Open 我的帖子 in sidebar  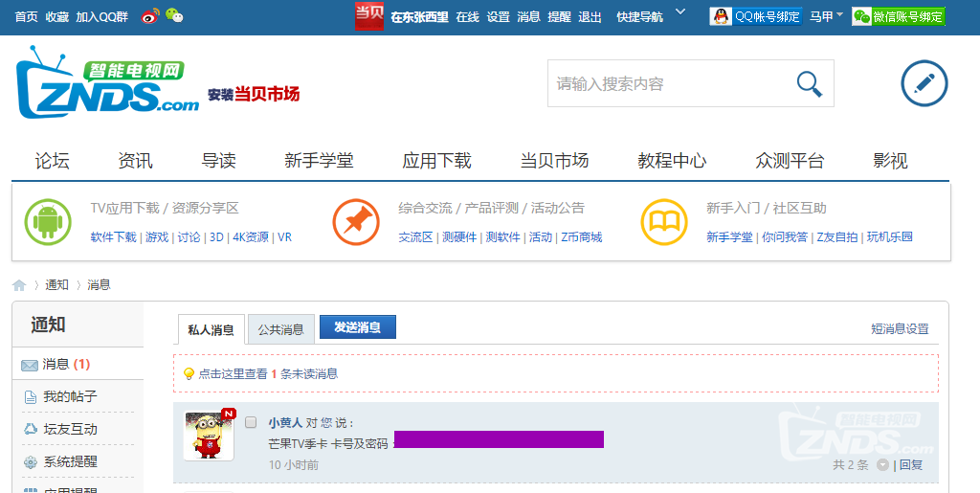pos(70,396)
